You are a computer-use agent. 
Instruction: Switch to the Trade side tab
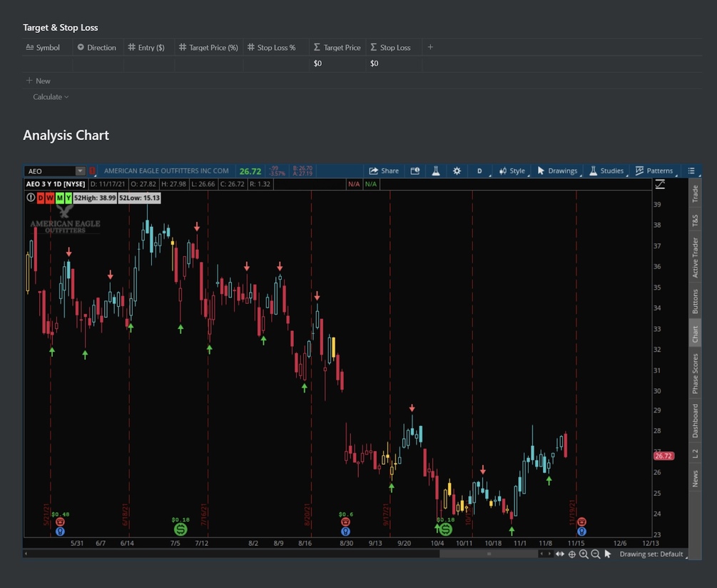tap(695, 194)
